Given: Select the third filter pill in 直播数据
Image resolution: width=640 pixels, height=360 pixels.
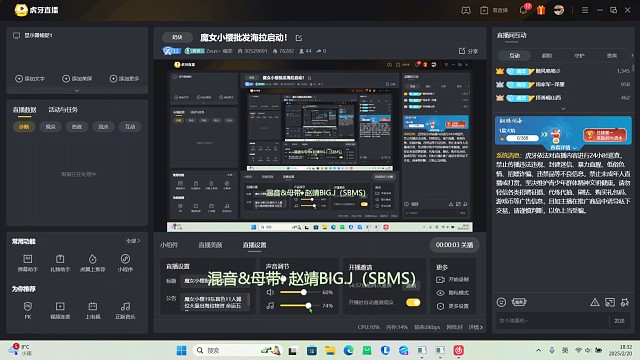Looking at the screenshot, I should 77,127.
